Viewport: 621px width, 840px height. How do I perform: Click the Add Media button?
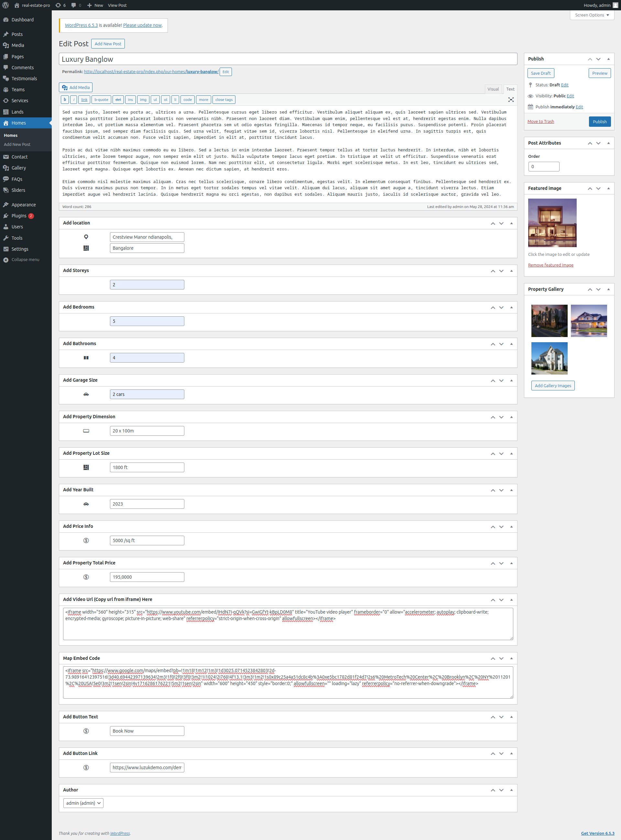point(76,88)
